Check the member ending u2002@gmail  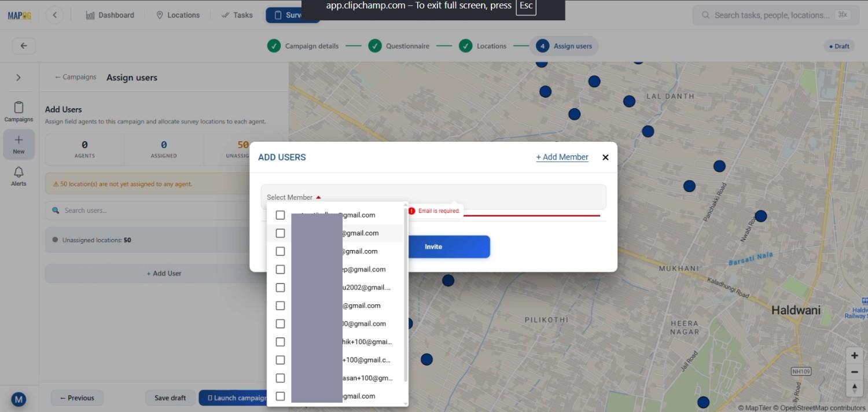(x=280, y=288)
